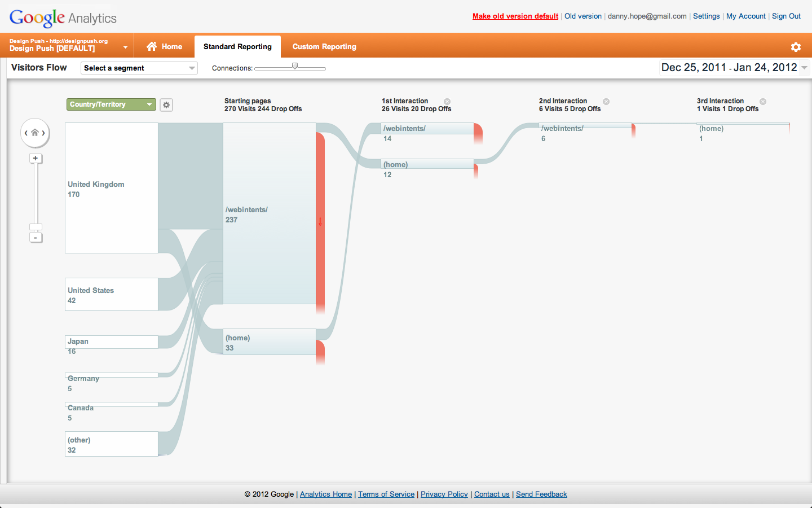Viewport: 812px width, 508px height.
Task: Close the 3rd Interaction column
Action: (x=763, y=102)
